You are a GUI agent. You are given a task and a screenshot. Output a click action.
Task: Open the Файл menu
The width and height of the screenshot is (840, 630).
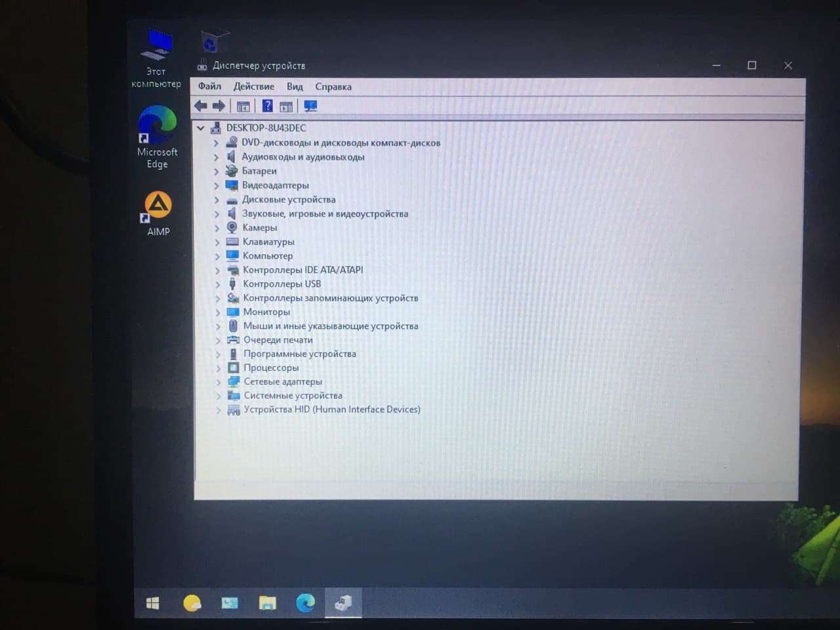(209, 86)
